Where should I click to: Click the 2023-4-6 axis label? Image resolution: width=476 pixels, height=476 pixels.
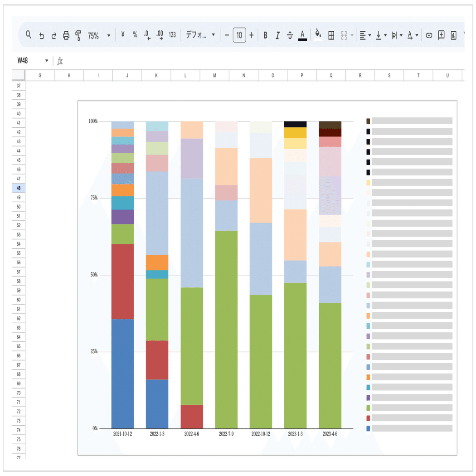[x=330, y=434]
